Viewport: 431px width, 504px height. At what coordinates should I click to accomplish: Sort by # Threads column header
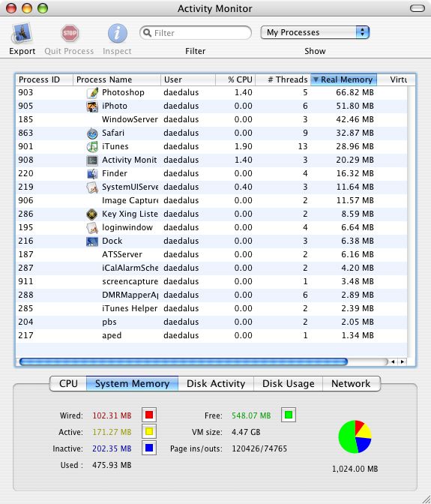point(283,79)
